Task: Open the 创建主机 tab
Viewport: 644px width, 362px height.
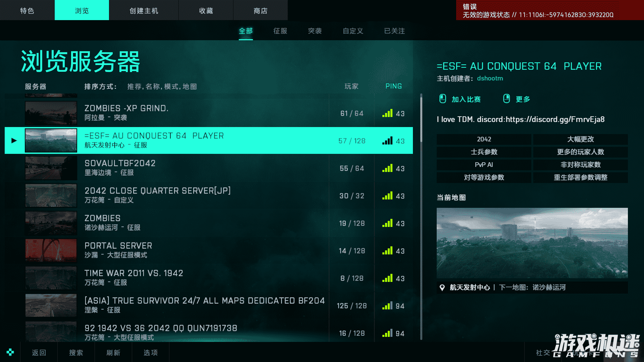Action: pos(144,10)
